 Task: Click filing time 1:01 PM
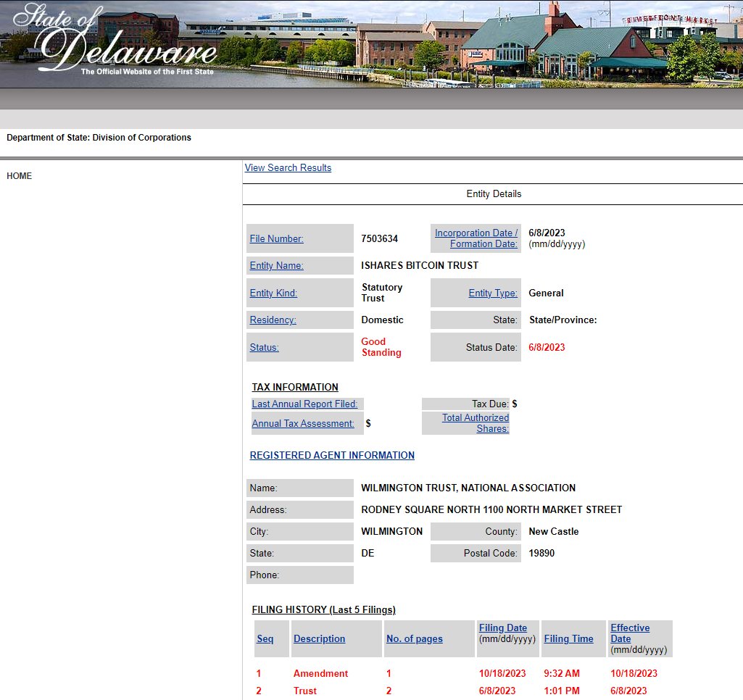562,691
